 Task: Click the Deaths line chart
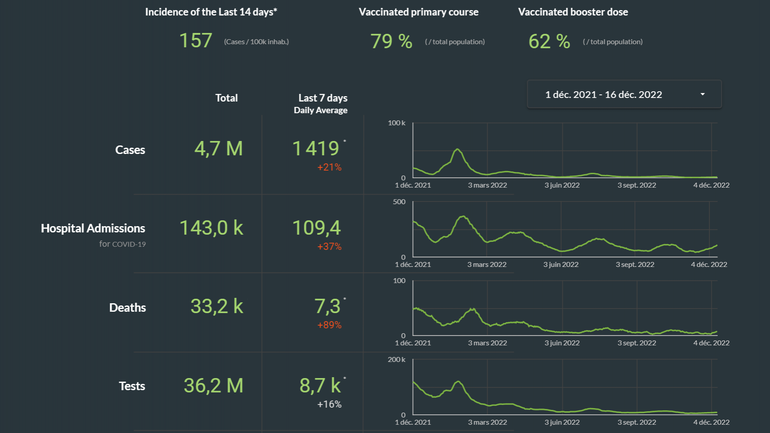coord(565,308)
